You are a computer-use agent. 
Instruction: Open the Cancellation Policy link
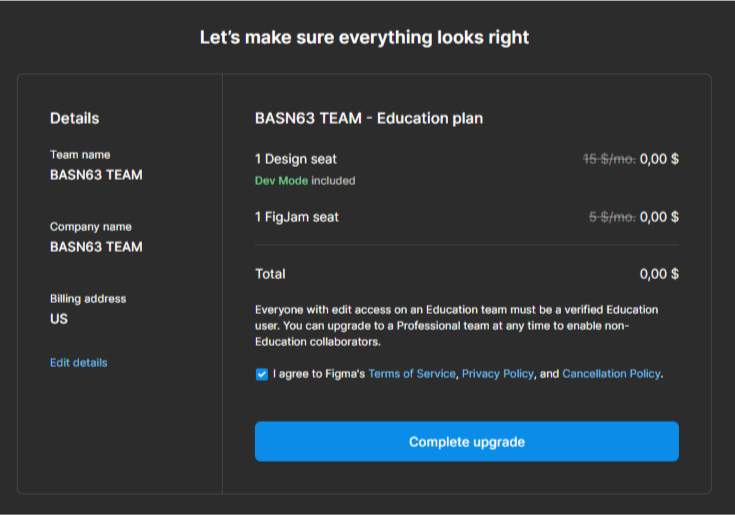click(x=611, y=373)
